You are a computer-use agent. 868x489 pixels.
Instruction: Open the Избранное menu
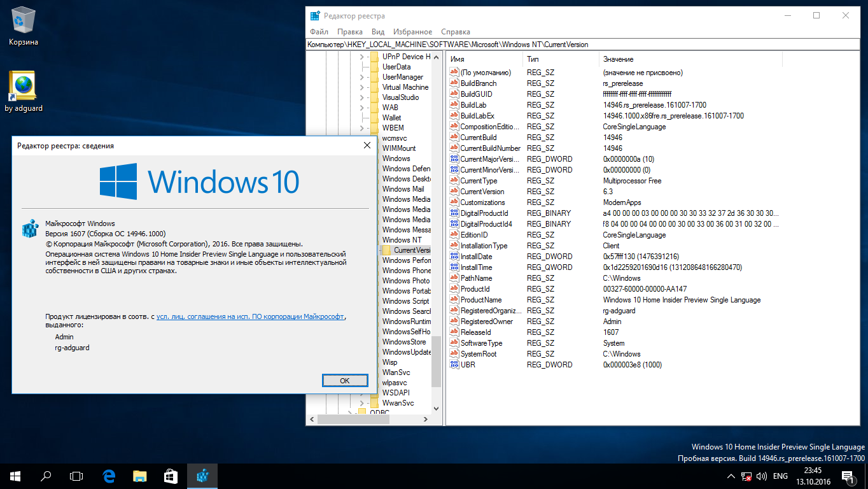click(412, 32)
